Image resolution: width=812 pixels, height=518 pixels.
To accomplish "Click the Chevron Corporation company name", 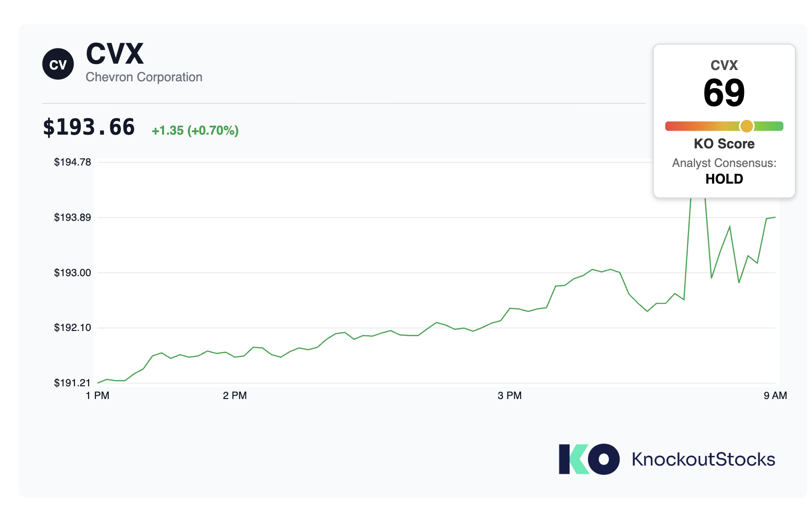I will pyautogui.click(x=144, y=77).
